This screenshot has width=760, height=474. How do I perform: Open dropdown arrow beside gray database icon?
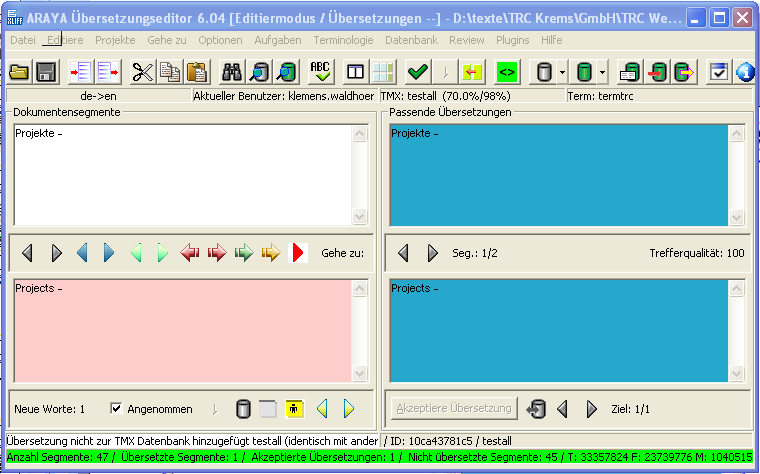(x=563, y=71)
